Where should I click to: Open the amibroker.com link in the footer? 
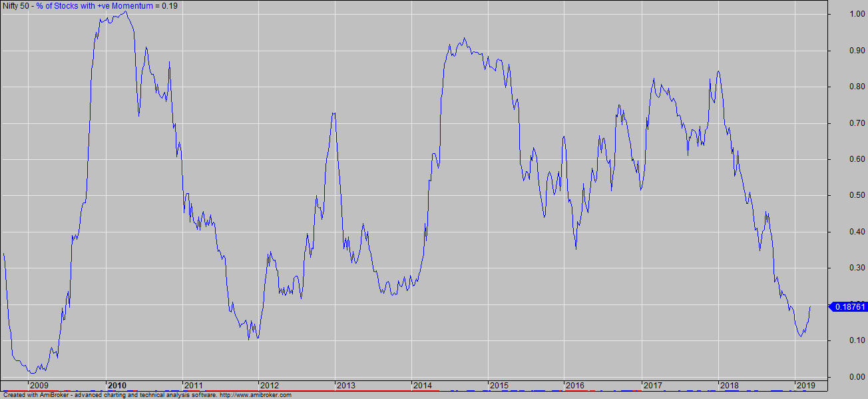[x=256, y=395]
